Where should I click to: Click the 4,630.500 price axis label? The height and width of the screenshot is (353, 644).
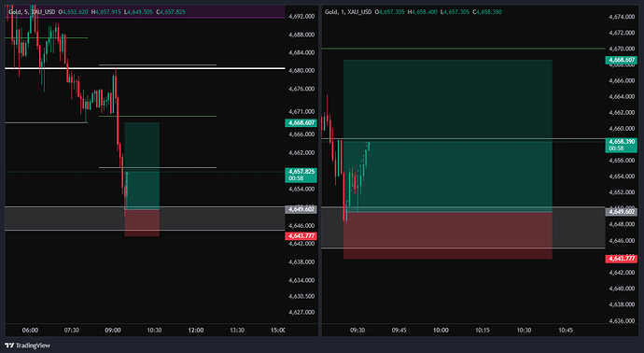[301, 296]
